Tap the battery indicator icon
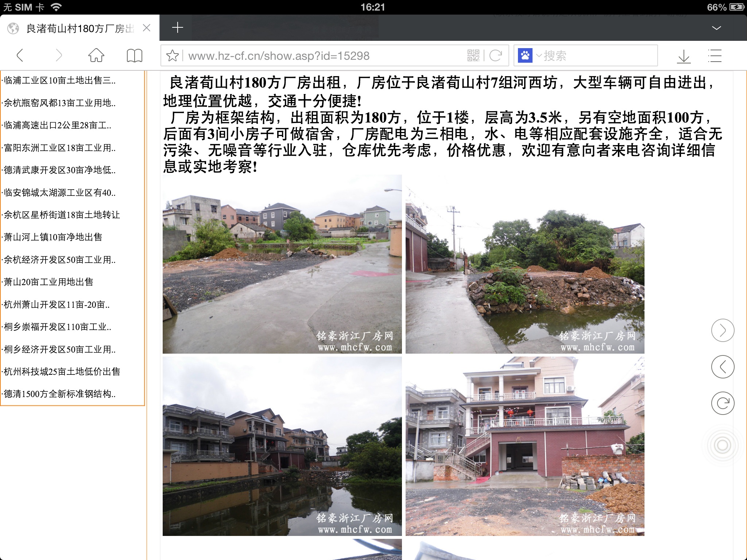 736,7
